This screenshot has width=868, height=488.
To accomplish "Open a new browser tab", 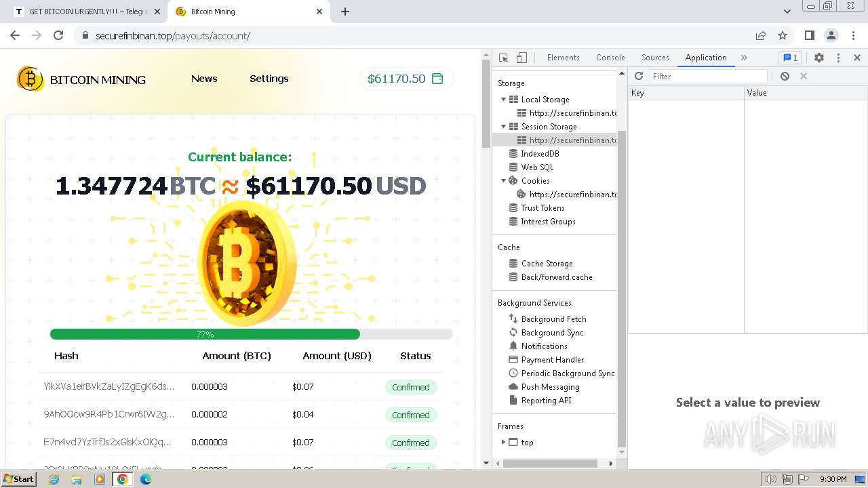I will 345,12.
